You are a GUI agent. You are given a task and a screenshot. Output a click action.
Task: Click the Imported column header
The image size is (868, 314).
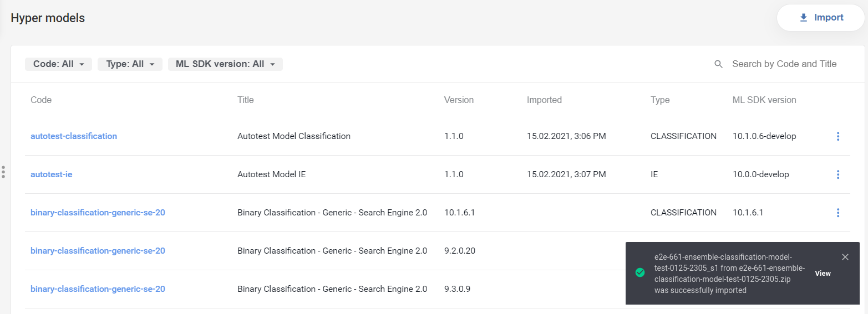(x=544, y=100)
